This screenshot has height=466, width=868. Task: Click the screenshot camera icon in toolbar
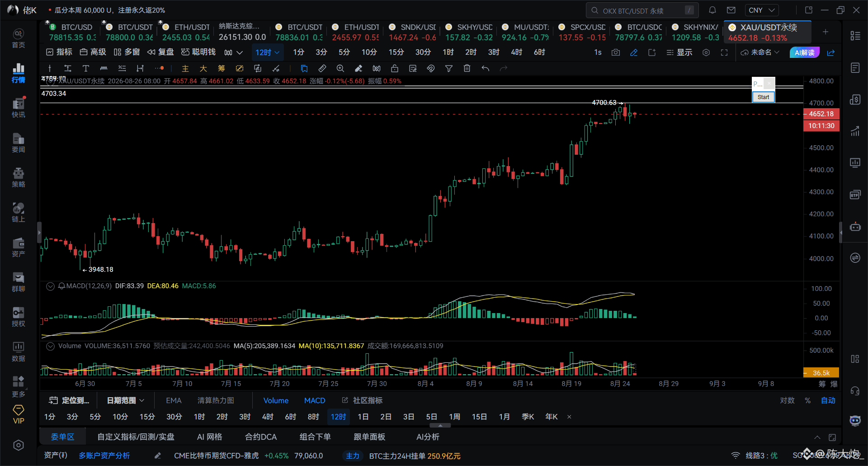pos(616,52)
